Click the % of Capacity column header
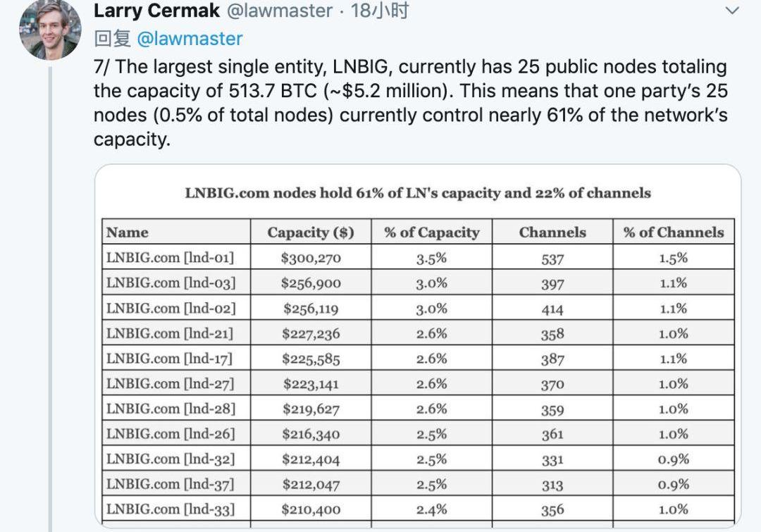 tap(431, 232)
